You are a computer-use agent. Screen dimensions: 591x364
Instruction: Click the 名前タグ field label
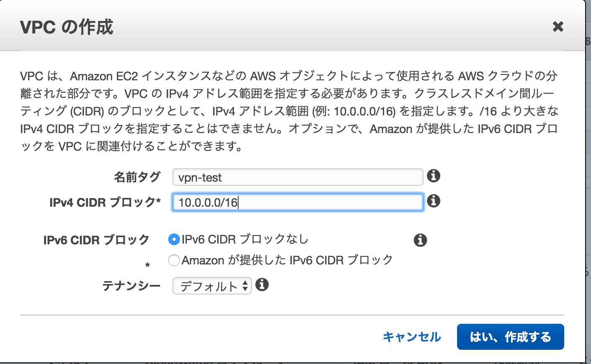pyautogui.click(x=137, y=177)
